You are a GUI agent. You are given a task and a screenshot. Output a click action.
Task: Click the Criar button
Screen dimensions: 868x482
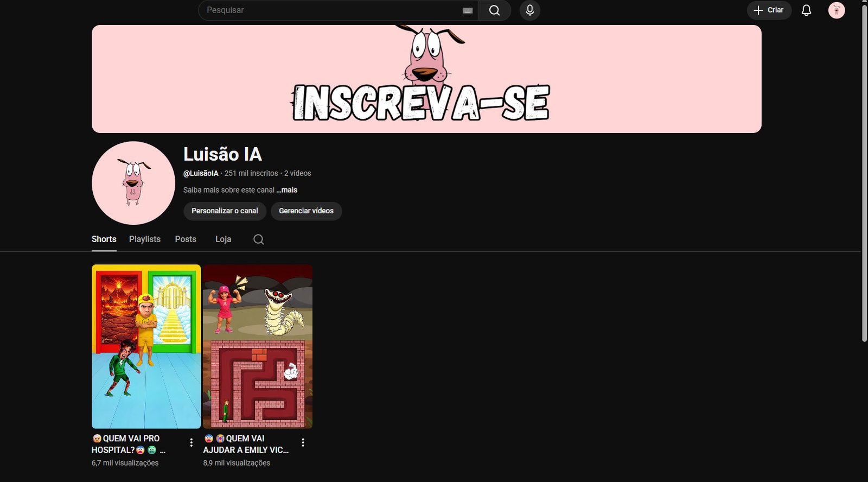tap(769, 10)
